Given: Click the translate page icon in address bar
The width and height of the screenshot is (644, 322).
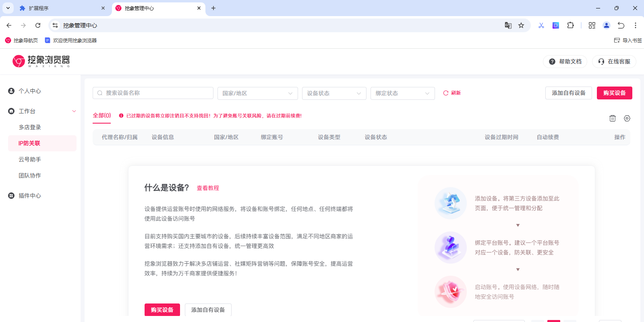Looking at the screenshot, I should pos(508,25).
